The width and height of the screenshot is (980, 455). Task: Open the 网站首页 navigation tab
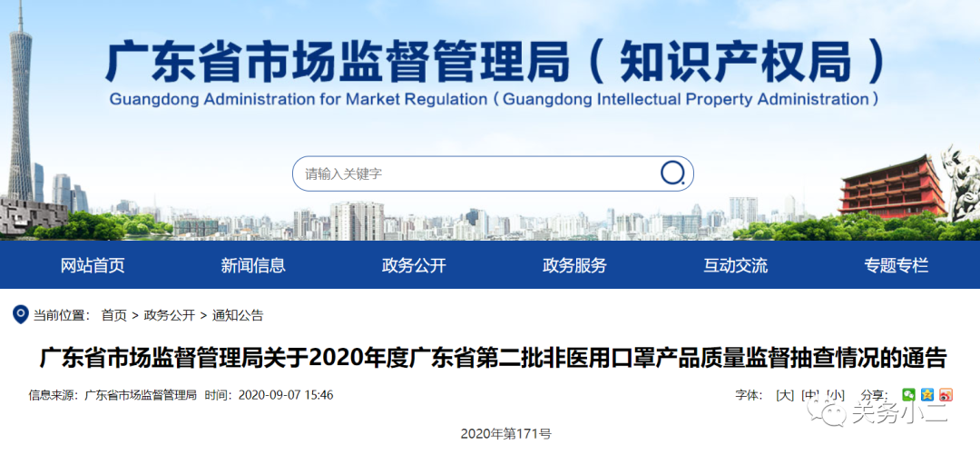tap(93, 265)
